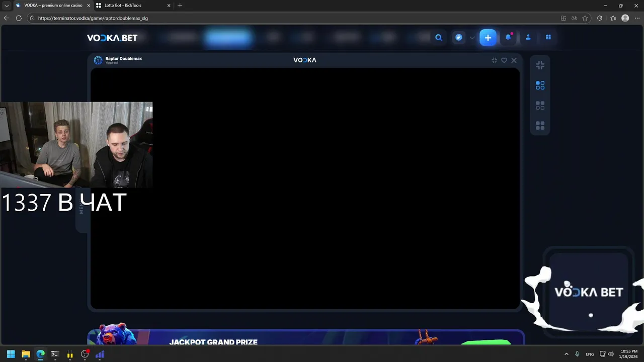Select single-game layout icon (one filled square)
The image size is (644, 362).
pos(540,85)
